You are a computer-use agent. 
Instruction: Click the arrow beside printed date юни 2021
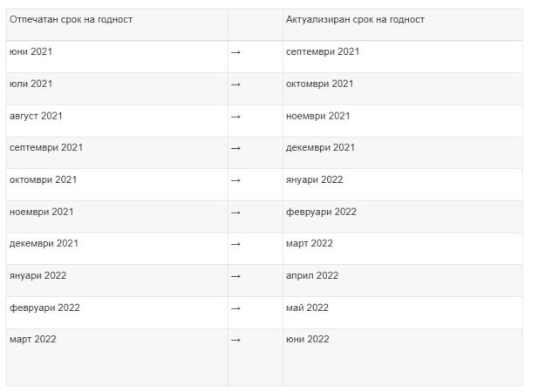point(235,52)
